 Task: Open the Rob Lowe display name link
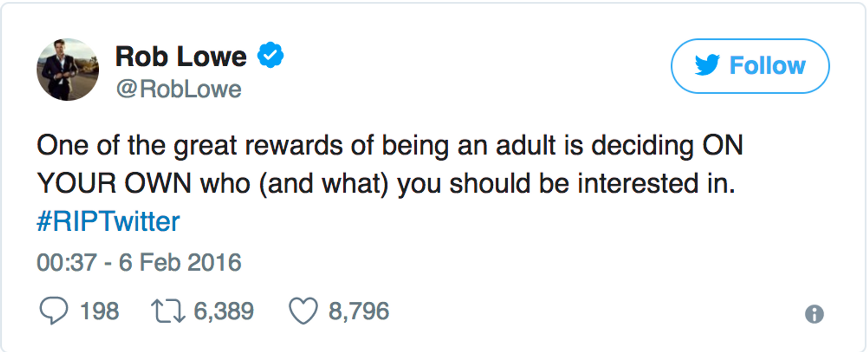coord(181,56)
